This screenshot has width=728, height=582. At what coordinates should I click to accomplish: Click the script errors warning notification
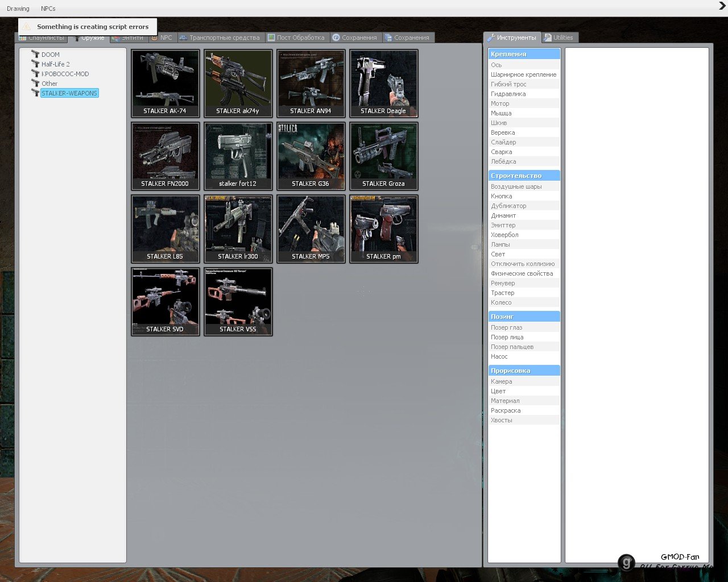pyautogui.click(x=88, y=27)
